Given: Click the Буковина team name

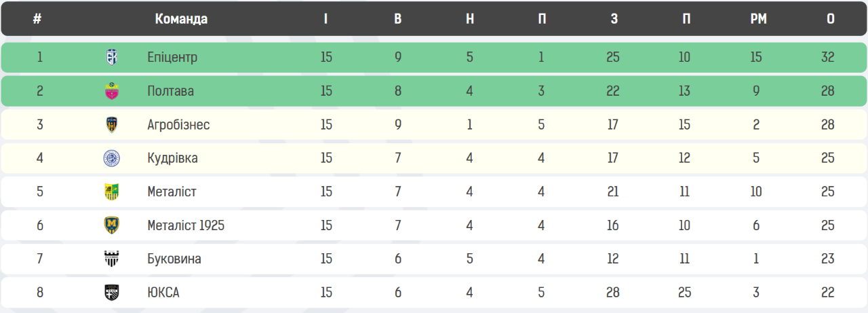Looking at the screenshot, I should click(174, 259).
